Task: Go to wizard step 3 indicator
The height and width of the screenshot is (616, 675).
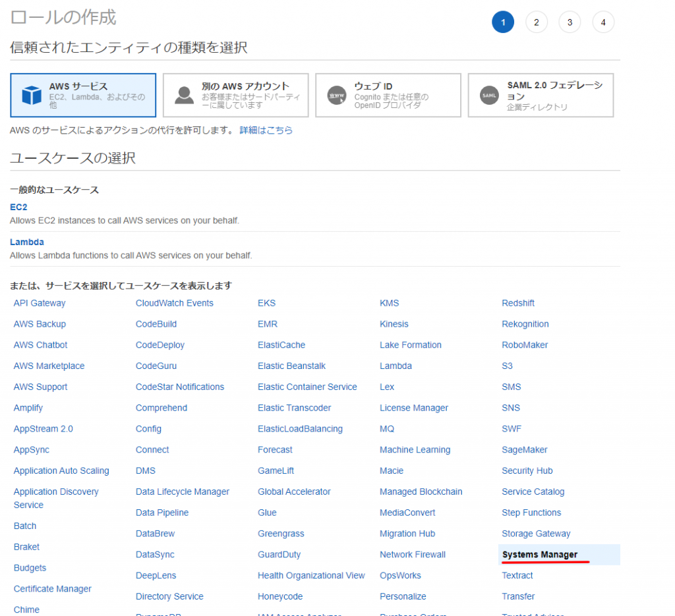Action: 570,22
